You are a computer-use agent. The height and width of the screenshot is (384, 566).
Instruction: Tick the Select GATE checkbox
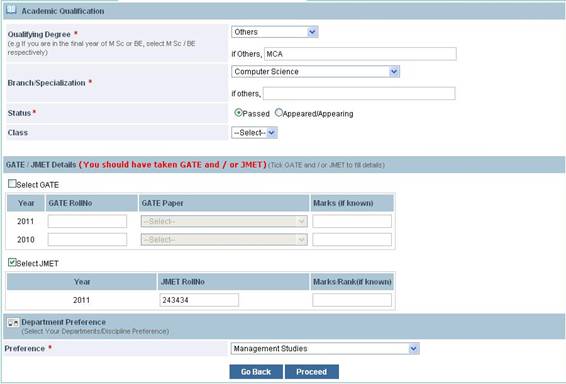coord(12,184)
